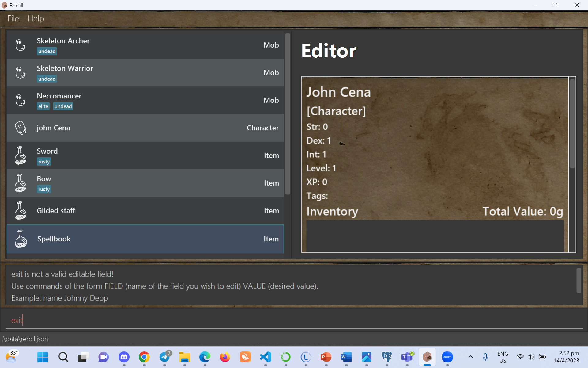This screenshot has height=368, width=588.
Task: Click the Gilded staff item icon
Action: (21, 211)
